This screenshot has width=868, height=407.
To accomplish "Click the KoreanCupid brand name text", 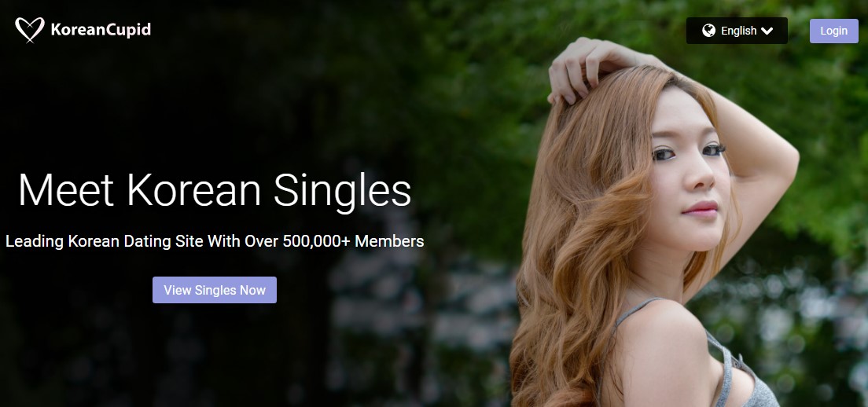I will click(101, 29).
